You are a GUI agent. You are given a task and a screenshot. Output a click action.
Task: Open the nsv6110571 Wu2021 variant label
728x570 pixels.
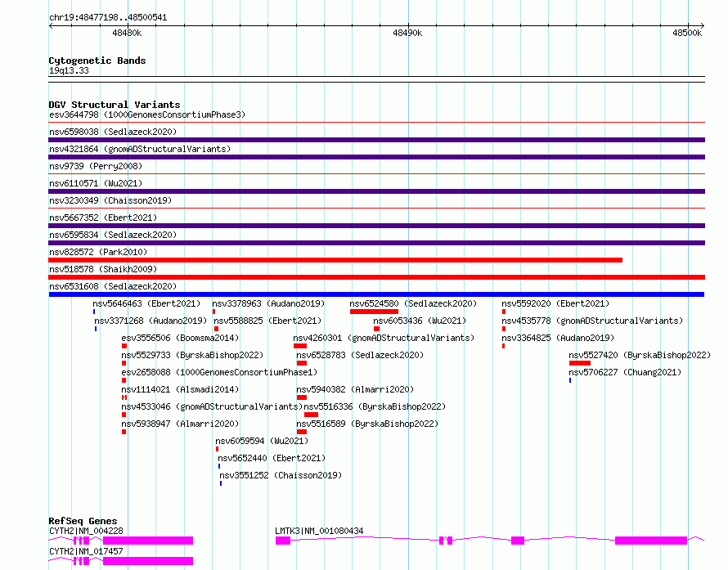[96, 183]
